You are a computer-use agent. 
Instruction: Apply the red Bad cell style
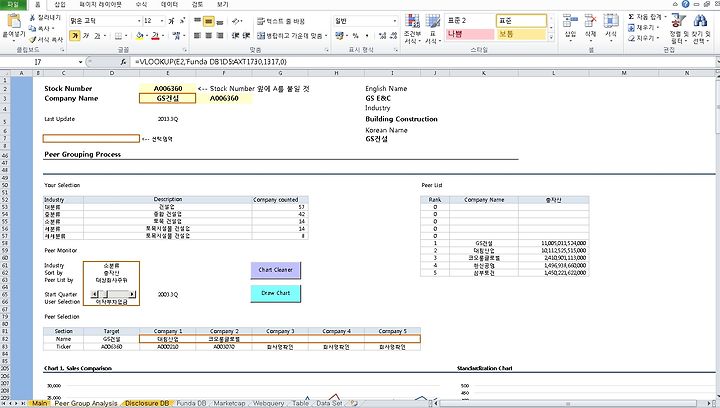point(470,34)
